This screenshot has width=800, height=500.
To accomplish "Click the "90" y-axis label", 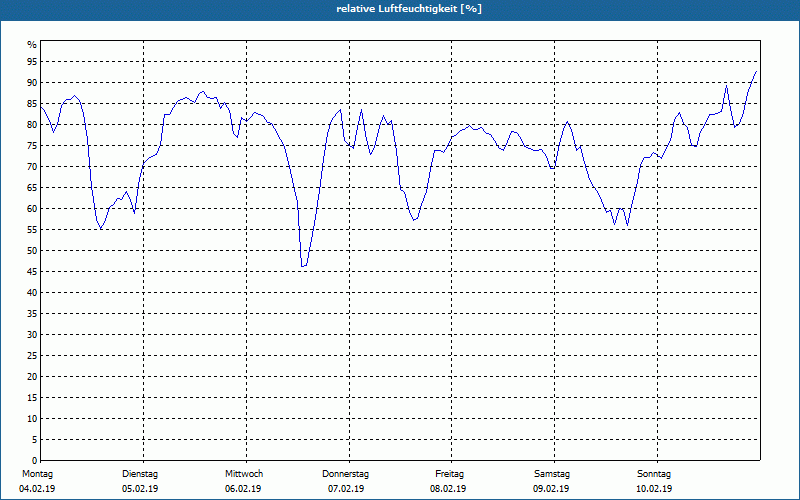I will coord(32,83).
